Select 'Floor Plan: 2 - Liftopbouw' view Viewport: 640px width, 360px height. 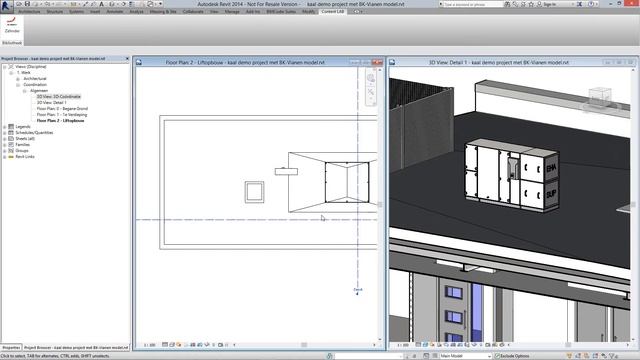[x=60, y=121]
